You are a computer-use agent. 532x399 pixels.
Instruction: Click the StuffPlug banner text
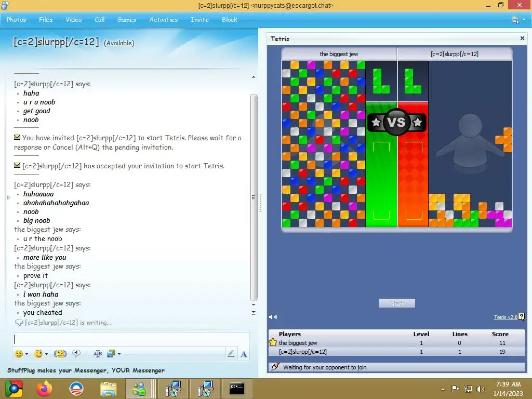[x=86, y=370]
